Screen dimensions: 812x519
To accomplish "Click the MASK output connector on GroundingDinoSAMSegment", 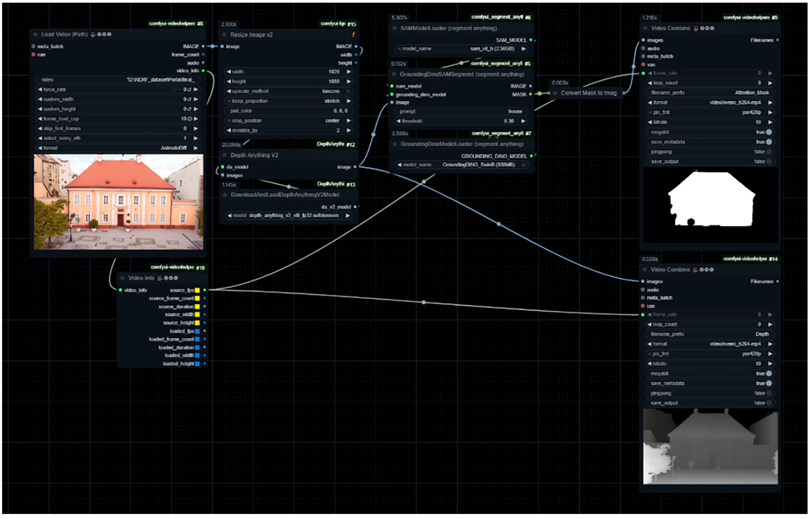I will pyautogui.click(x=531, y=94).
